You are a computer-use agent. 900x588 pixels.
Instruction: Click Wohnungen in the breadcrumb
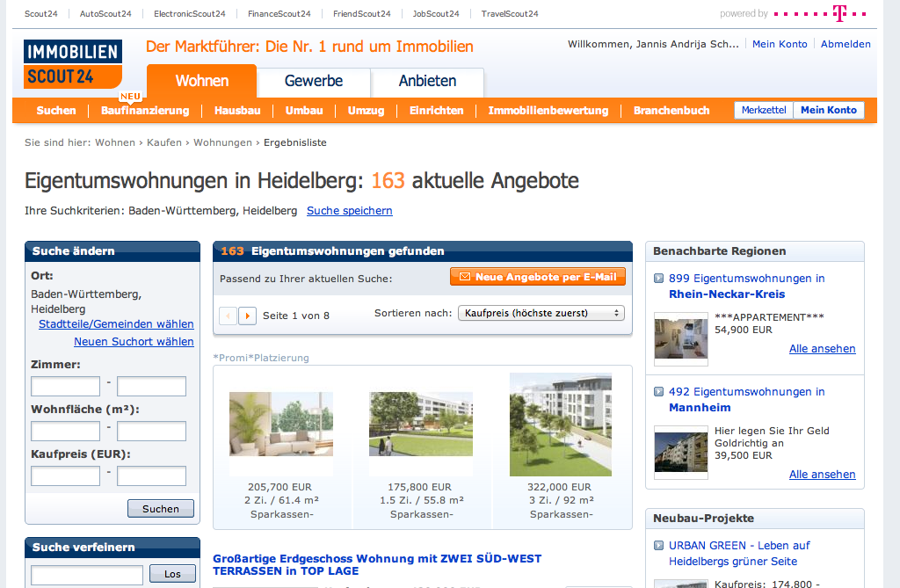[222, 142]
